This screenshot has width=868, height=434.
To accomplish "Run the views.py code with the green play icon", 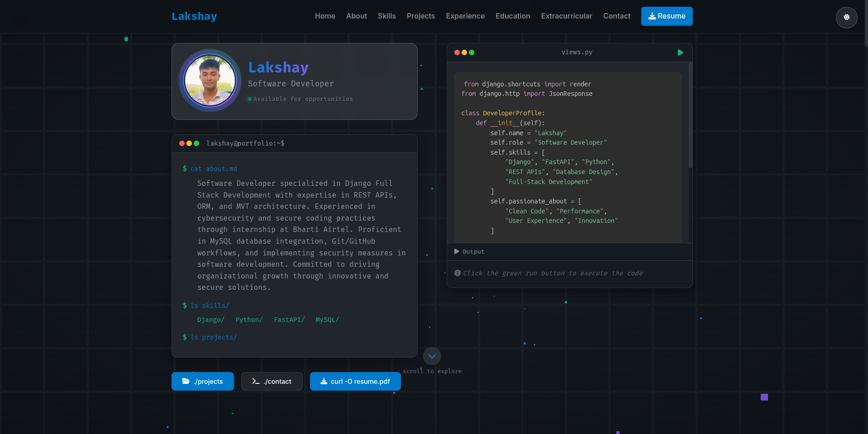I will pyautogui.click(x=680, y=52).
